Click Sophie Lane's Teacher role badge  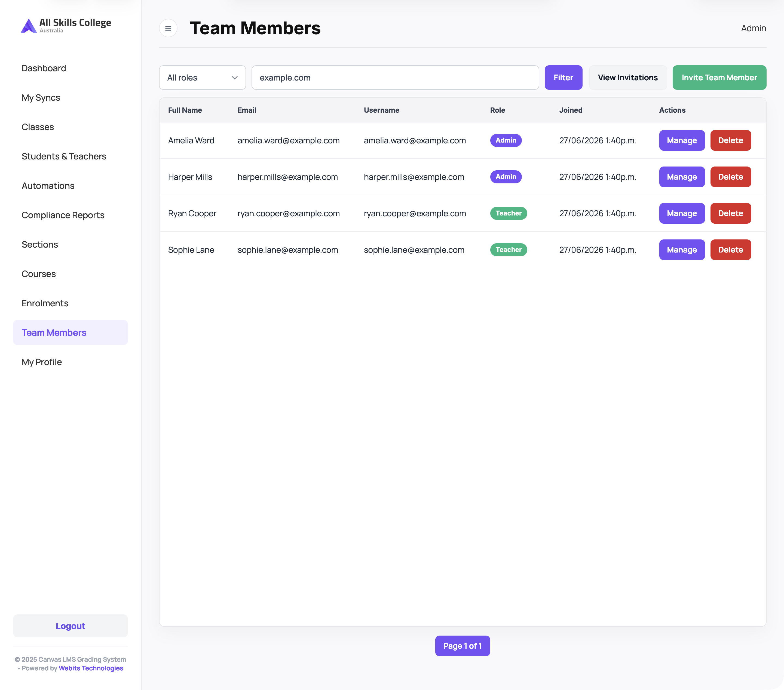[508, 249]
